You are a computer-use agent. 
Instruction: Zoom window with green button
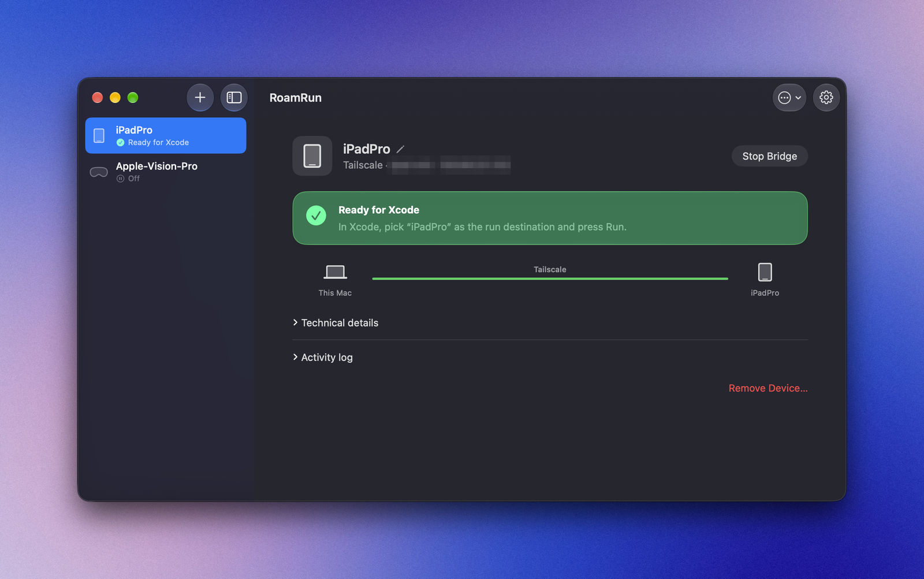133,98
